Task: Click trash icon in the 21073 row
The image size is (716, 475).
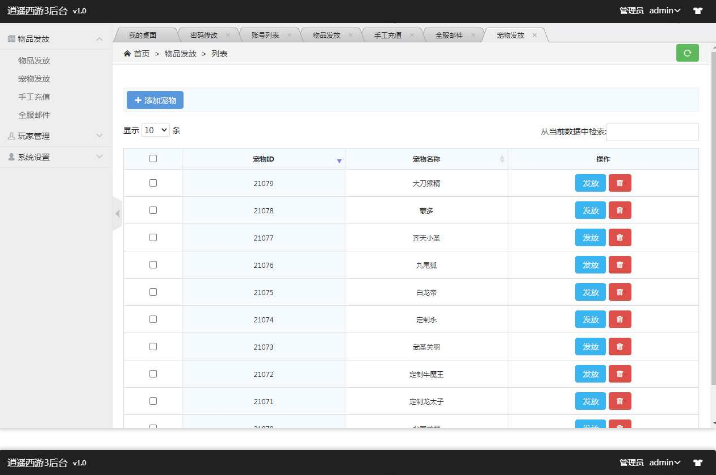Action: tap(620, 347)
